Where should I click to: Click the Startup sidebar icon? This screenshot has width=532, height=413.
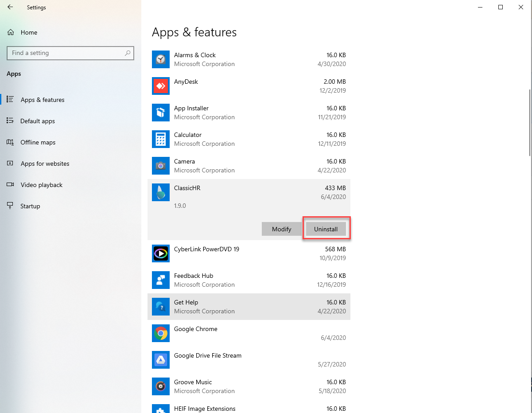click(x=10, y=206)
